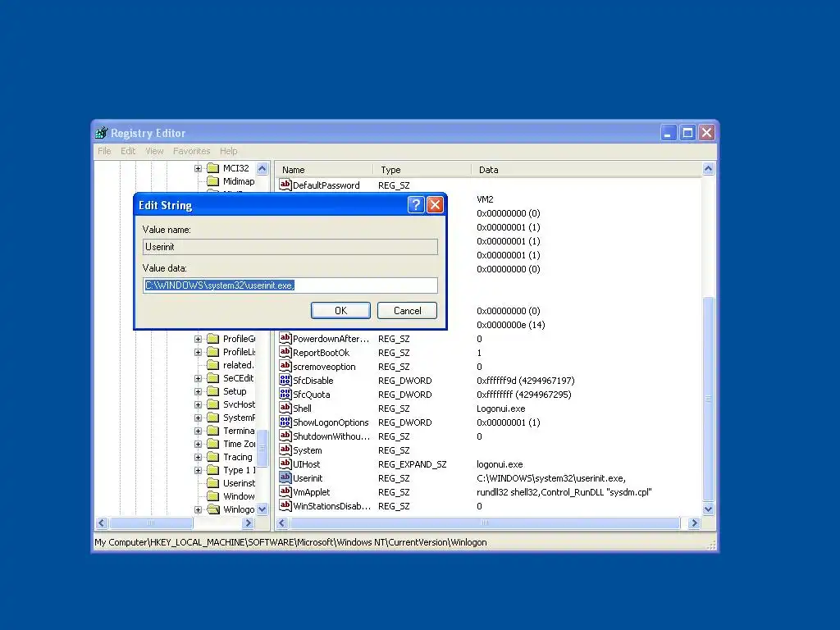Click the Setup folder icon

213,391
